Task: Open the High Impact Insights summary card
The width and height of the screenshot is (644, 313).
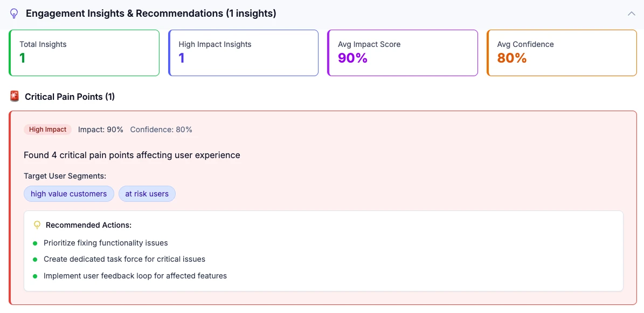Action: tap(243, 53)
